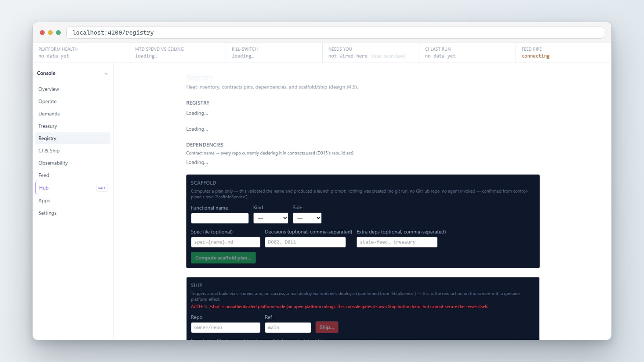Open the Demands section
This screenshot has height=362, width=644.
click(x=73, y=114)
